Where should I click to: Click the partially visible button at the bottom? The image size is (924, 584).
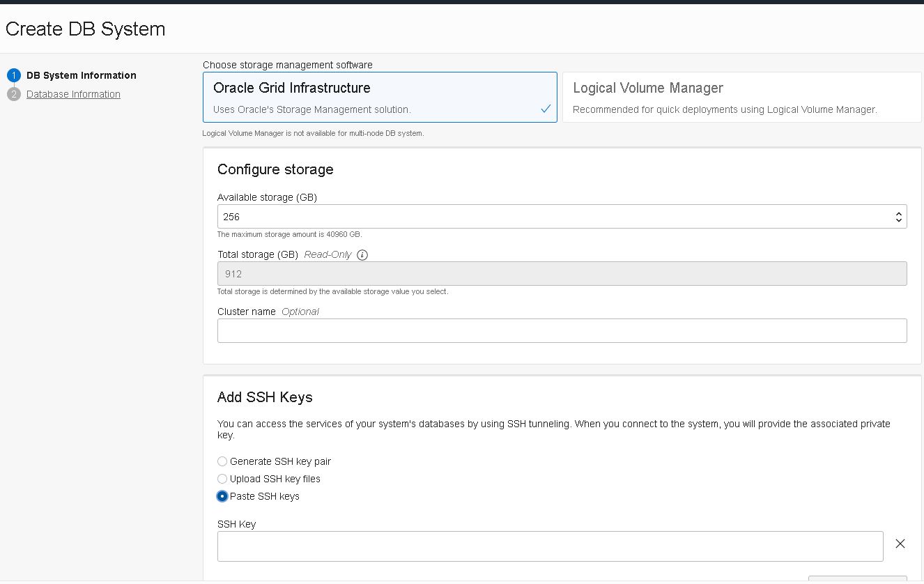coord(857,581)
